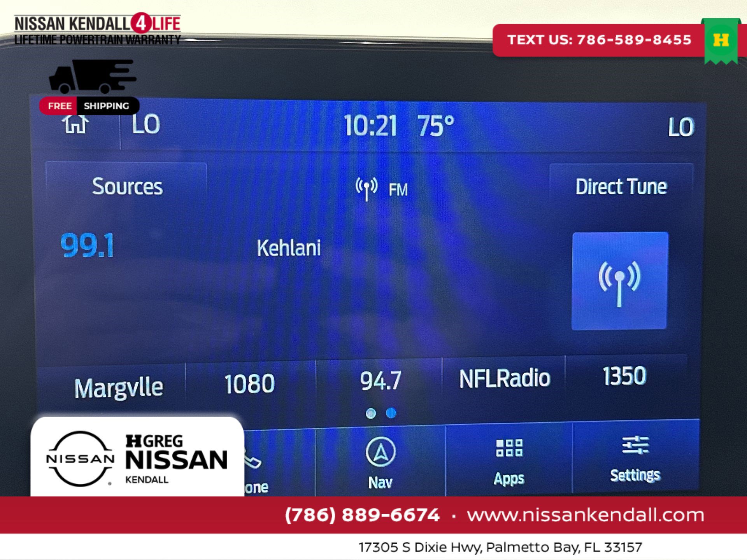Open the Apps grid icon
The height and width of the screenshot is (560, 747).
pyautogui.click(x=509, y=448)
